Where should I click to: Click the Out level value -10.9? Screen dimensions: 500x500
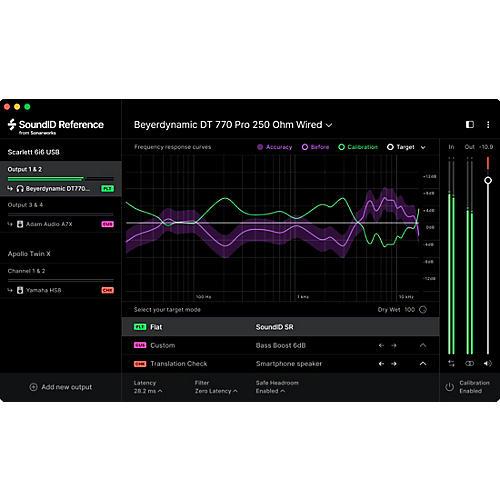click(486, 147)
